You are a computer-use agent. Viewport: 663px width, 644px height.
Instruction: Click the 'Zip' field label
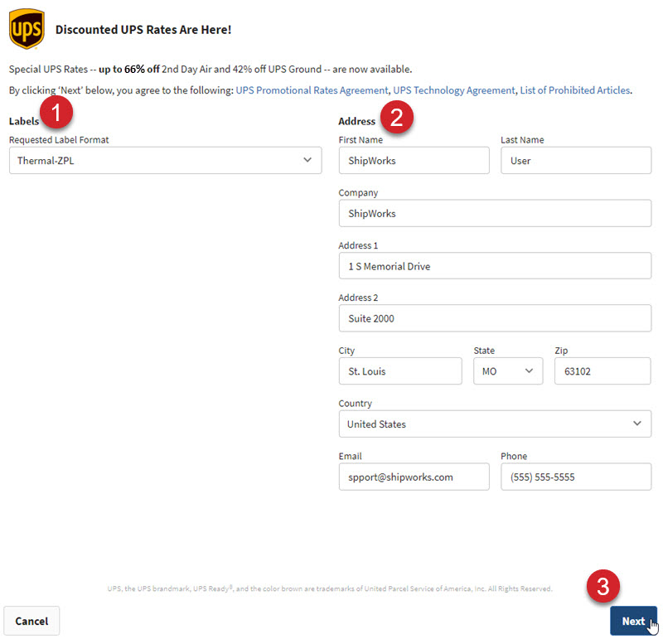[561, 351]
